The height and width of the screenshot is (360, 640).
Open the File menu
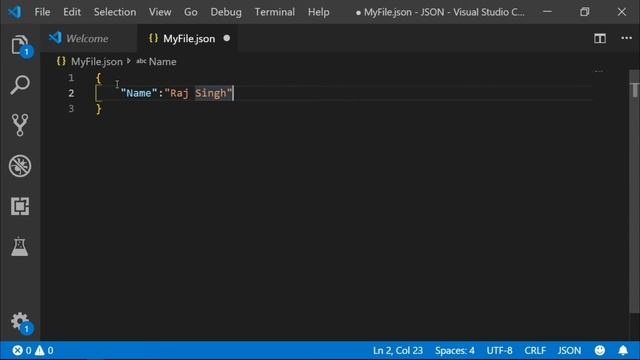coord(42,12)
